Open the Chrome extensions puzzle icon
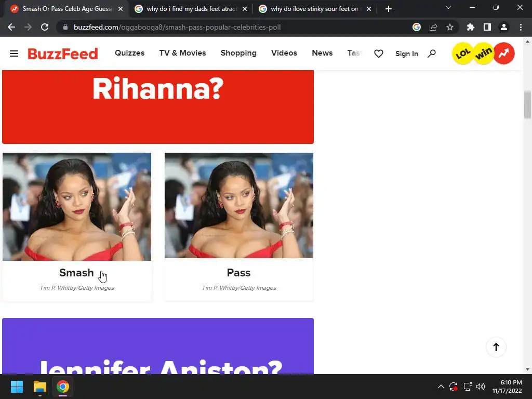Image resolution: width=532 pixels, height=399 pixels. coord(471,27)
